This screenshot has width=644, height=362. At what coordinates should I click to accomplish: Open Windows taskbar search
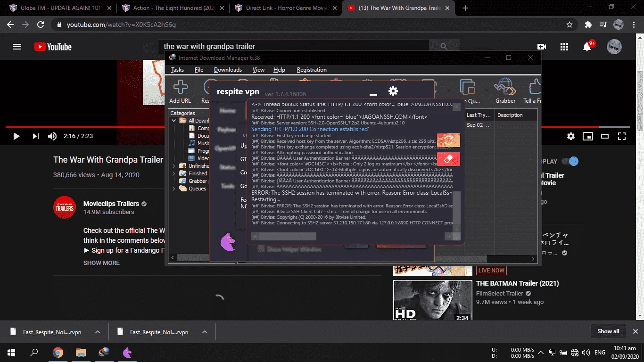(x=34, y=353)
